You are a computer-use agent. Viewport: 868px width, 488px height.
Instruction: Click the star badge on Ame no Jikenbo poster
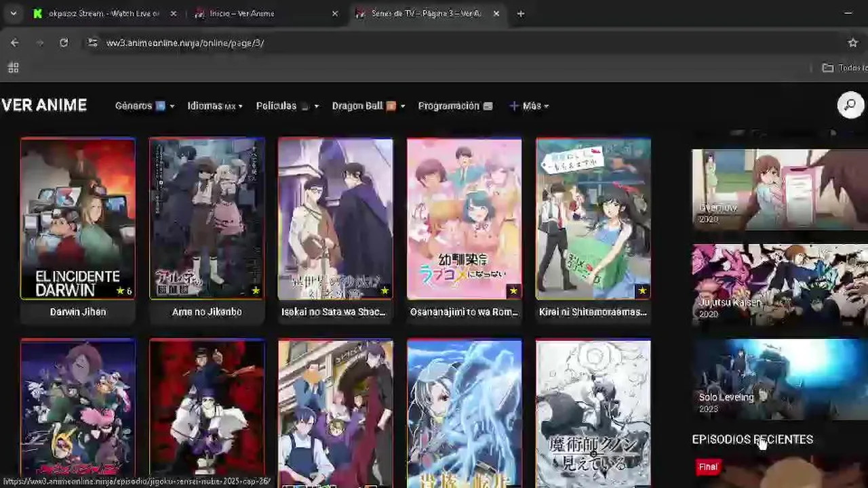[256, 291]
